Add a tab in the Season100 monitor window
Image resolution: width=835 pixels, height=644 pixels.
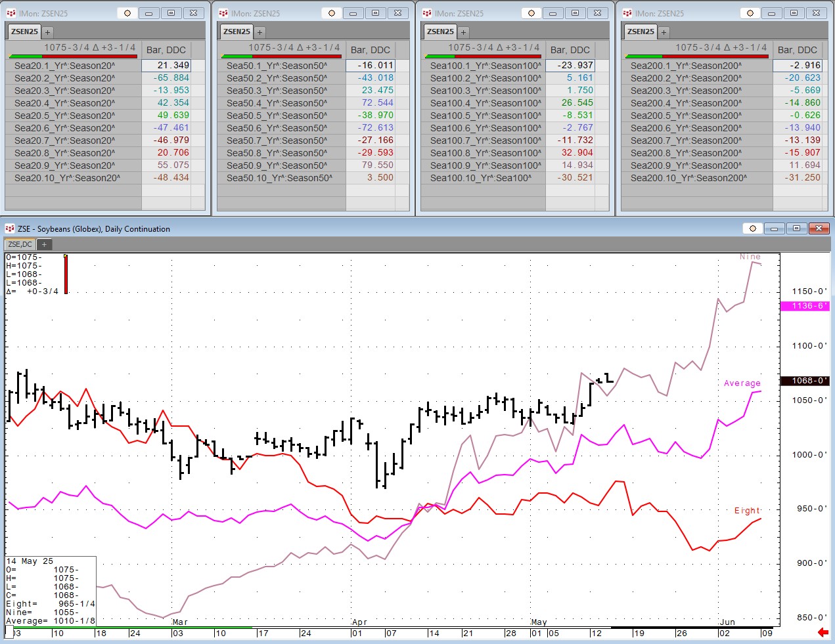[463, 32]
